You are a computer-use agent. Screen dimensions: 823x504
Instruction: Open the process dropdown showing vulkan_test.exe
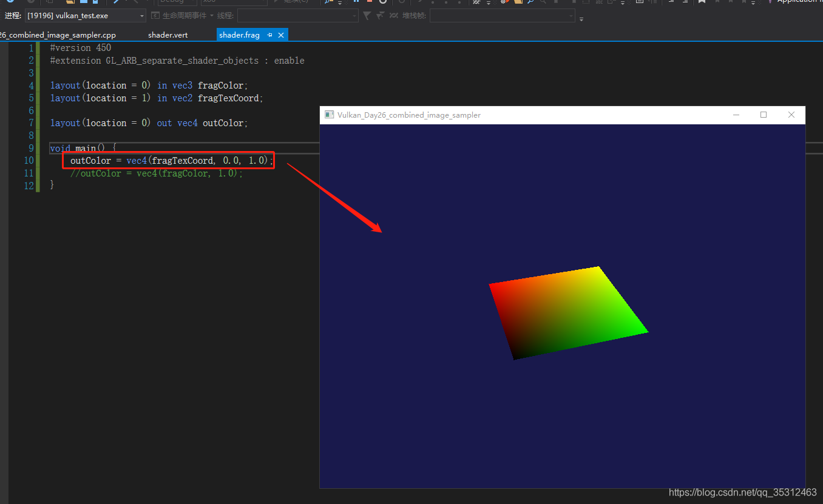[x=142, y=16]
